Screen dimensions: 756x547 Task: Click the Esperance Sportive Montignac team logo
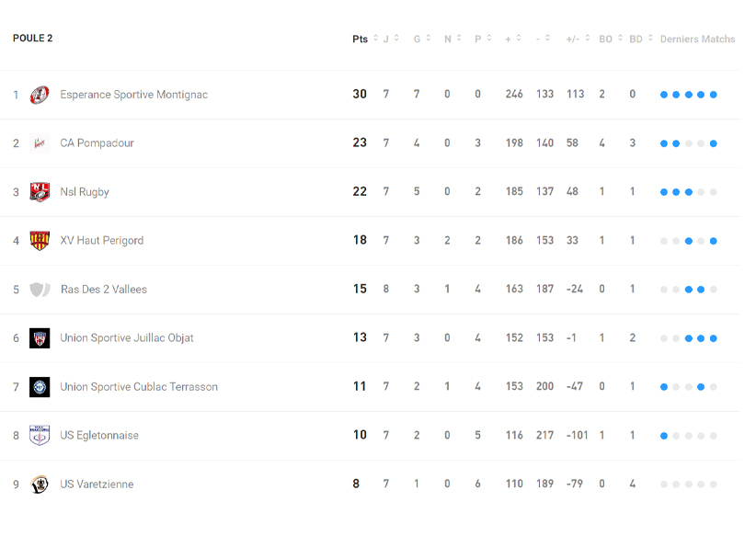(x=40, y=95)
